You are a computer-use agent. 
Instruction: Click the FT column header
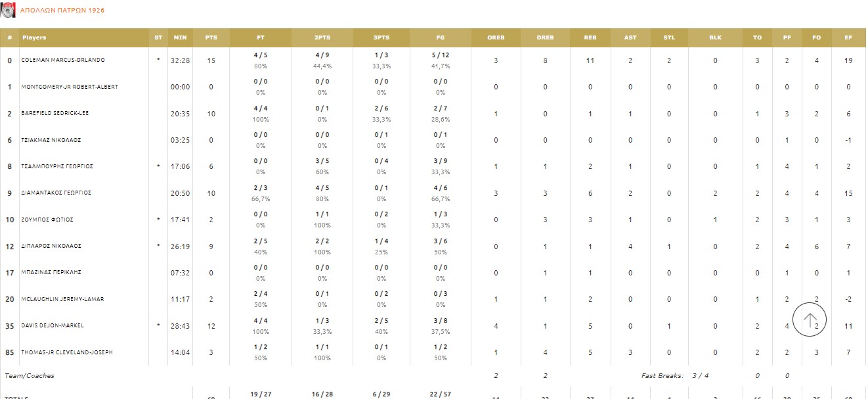261,37
